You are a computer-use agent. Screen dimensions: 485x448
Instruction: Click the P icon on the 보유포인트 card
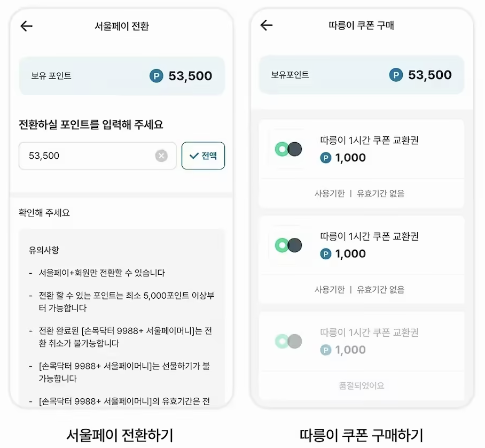(x=395, y=75)
